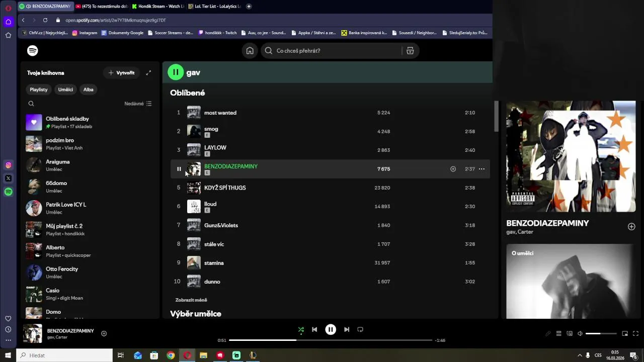Expand the library panel with arrows icon
The height and width of the screenshot is (362, 644).
[x=148, y=73]
